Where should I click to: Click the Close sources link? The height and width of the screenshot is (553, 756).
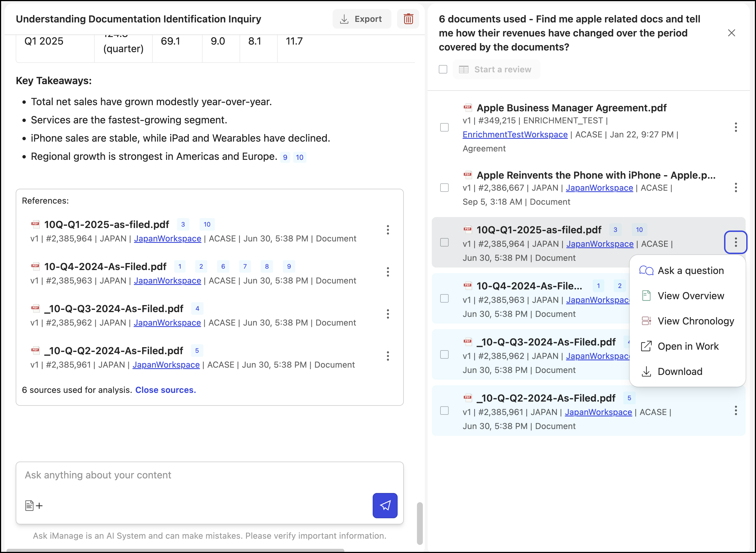pyautogui.click(x=166, y=390)
